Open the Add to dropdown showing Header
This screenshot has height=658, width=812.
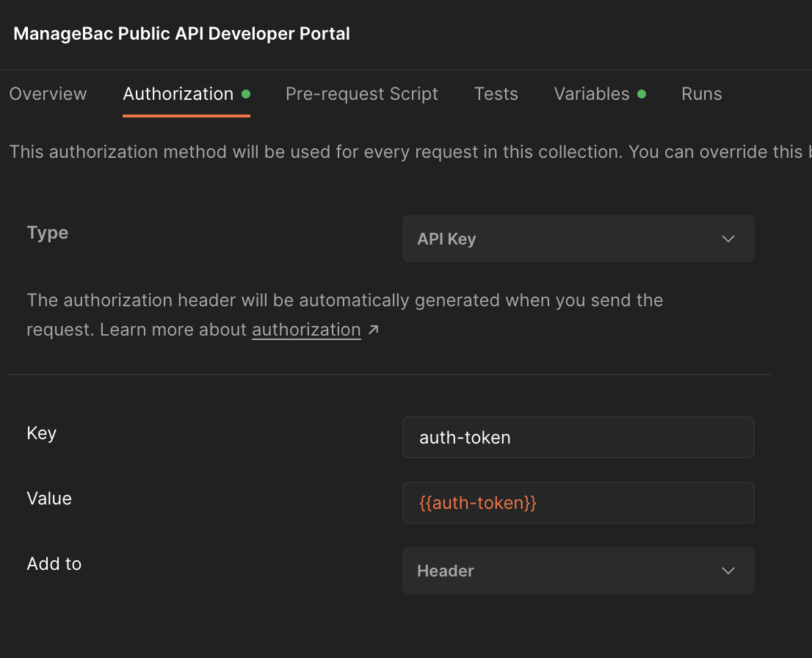(578, 571)
